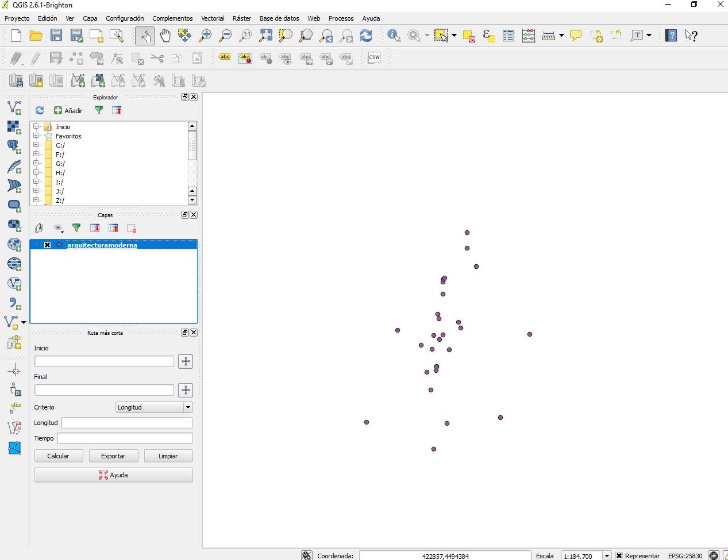This screenshot has width=728, height=560.
Task: Open the Escala scale dropdown
Action: point(607,555)
